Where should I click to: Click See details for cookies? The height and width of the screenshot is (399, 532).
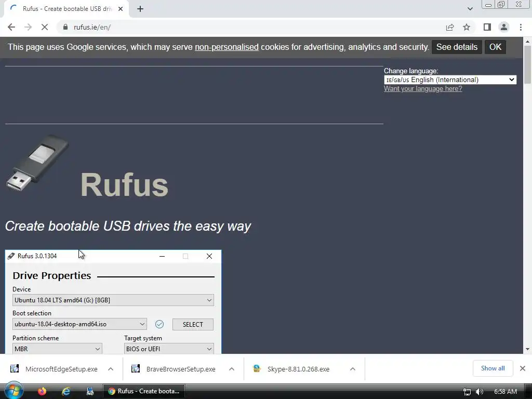(457, 47)
